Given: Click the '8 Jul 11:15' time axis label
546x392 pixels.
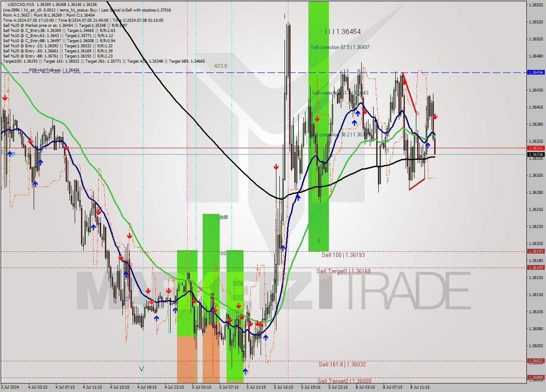Looking at the screenshot, I should pos(420,388).
